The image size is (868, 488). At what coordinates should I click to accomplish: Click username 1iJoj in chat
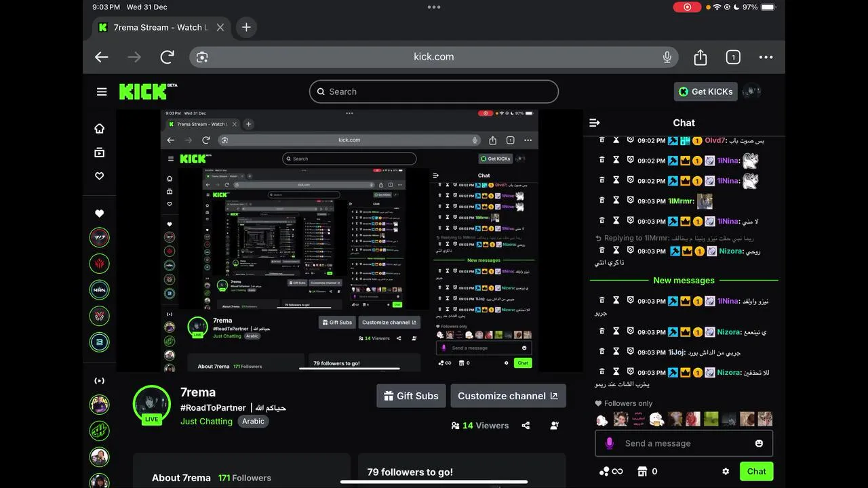(x=676, y=352)
